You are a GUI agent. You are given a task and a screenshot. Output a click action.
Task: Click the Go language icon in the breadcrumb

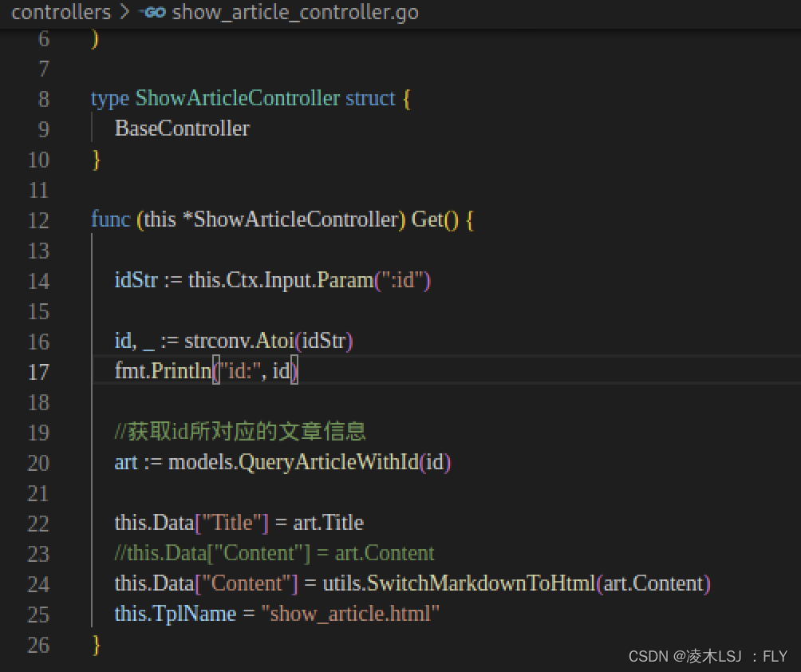tap(151, 12)
